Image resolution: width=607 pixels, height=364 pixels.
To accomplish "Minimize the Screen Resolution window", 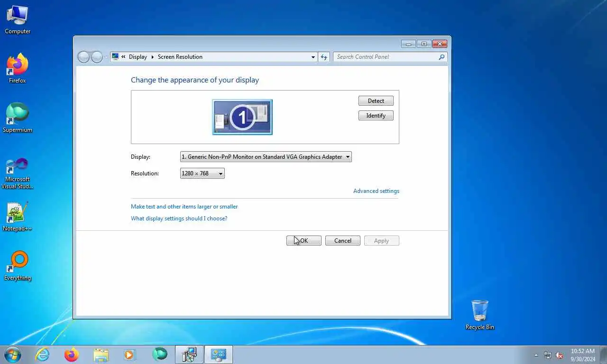I will 408,44.
